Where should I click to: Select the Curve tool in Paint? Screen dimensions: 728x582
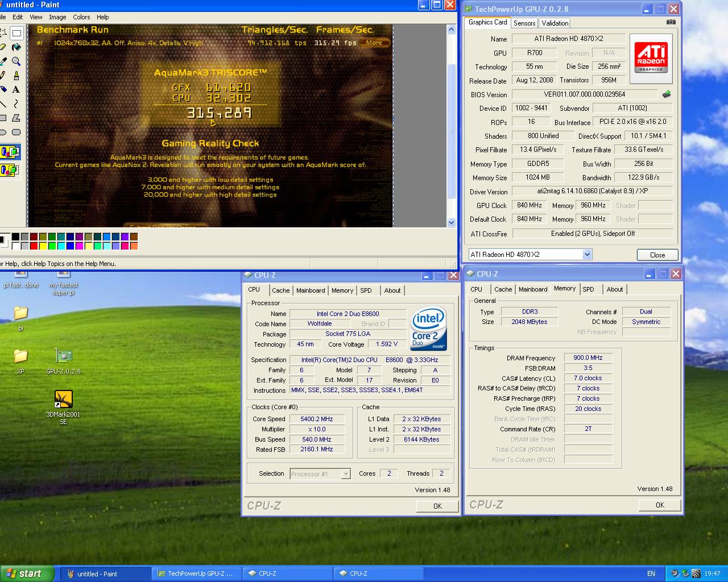click(x=16, y=103)
